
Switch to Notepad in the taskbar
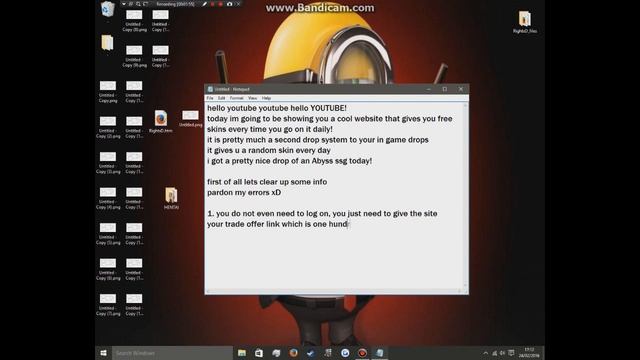380,353
